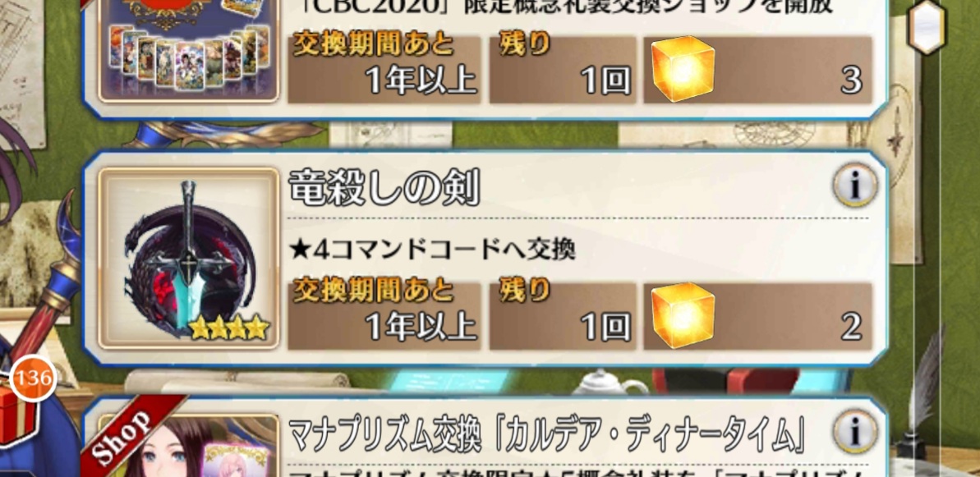
Task: Grab the hexagonal scrollbar handle
Action: 927,27
